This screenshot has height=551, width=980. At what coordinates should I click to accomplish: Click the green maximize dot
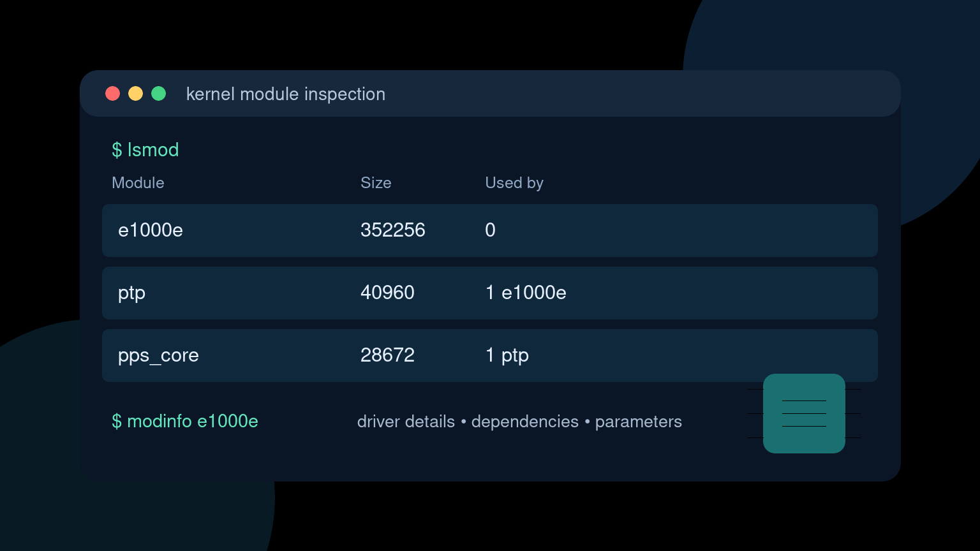pos(159,94)
